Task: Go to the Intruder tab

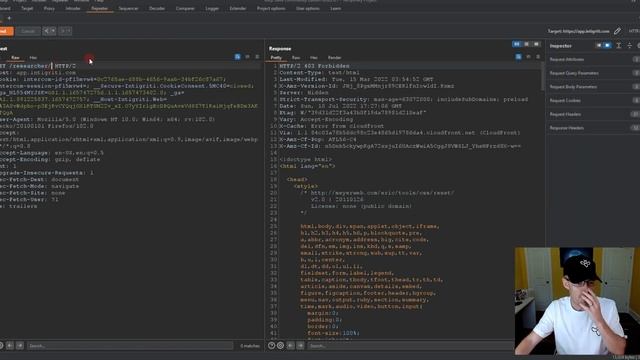Action: click(x=73, y=8)
